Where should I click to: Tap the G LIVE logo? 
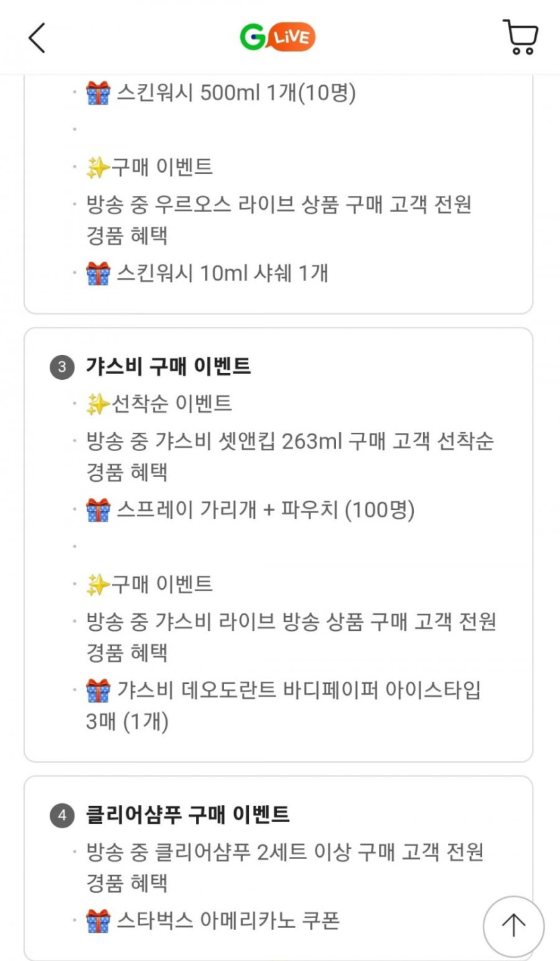(x=278, y=37)
